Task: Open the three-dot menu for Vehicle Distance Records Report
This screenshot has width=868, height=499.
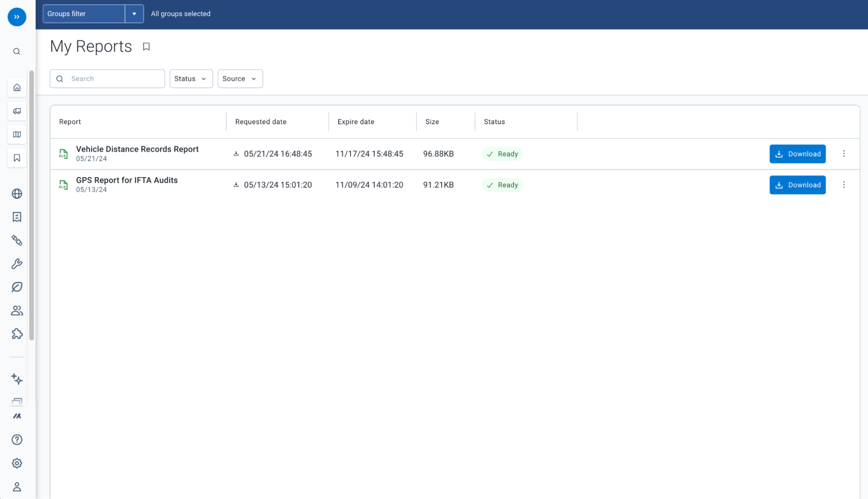Action: (x=844, y=154)
